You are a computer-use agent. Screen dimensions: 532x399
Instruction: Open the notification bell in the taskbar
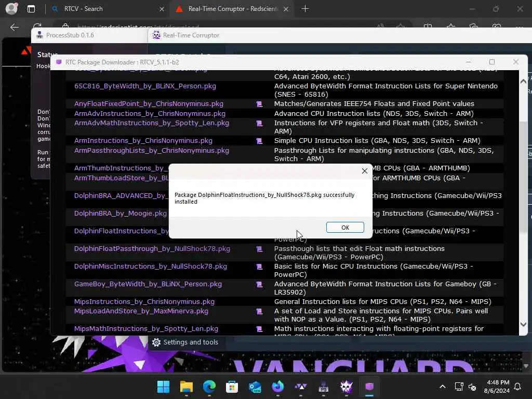[x=517, y=387]
